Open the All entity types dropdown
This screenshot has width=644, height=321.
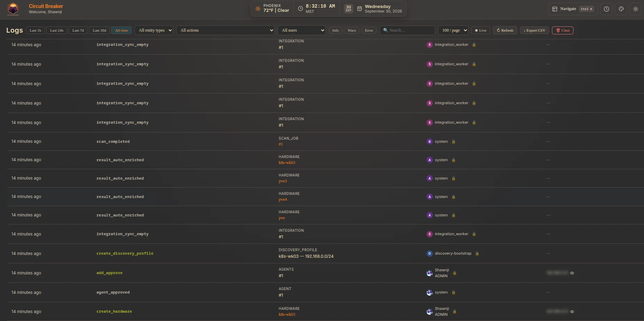pyautogui.click(x=154, y=30)
